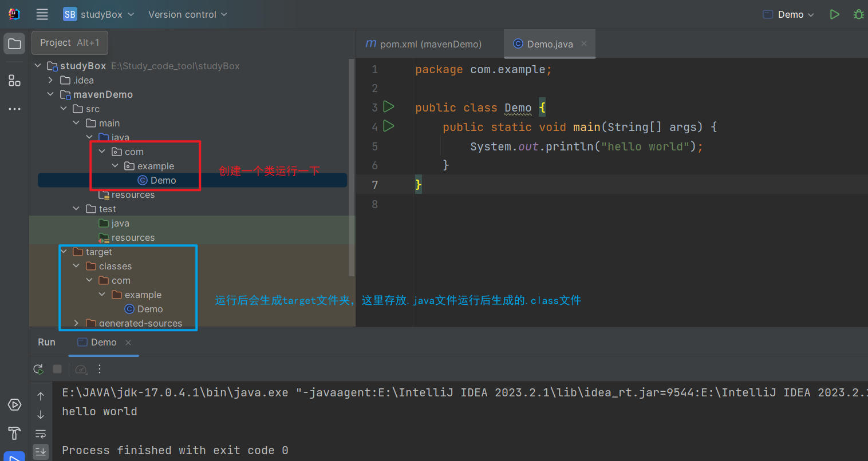The width and height of the screenshot is (868, 461).
Task: Open more Run panel options menu
Action: tap(100, 369)
